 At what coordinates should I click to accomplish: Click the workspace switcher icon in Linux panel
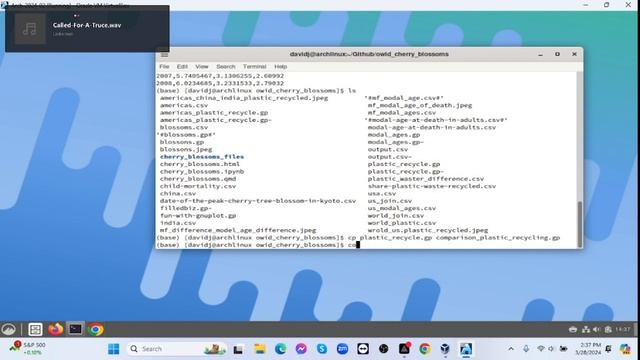coord(35,329)
